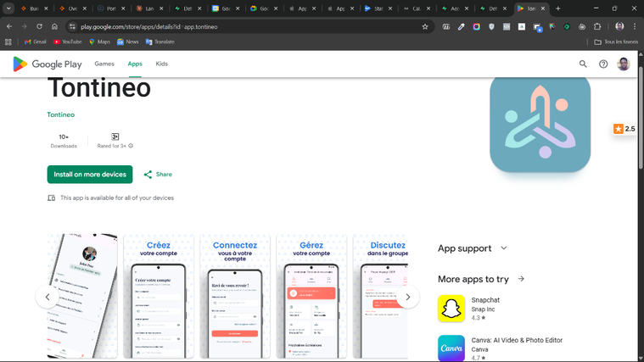Open the Créez votre compte screenshot
Viewport: 644px width, 362px height.
point(159,297)
